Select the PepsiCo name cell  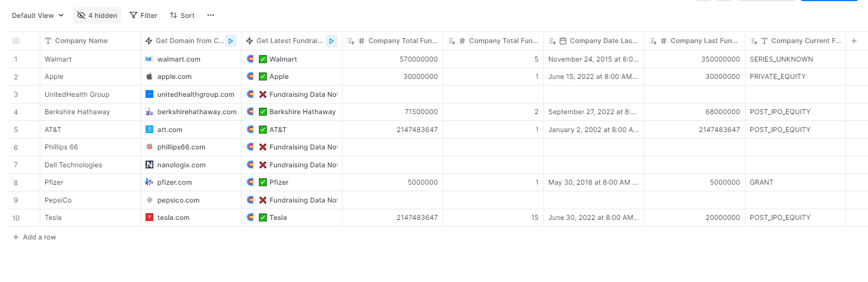90,200
